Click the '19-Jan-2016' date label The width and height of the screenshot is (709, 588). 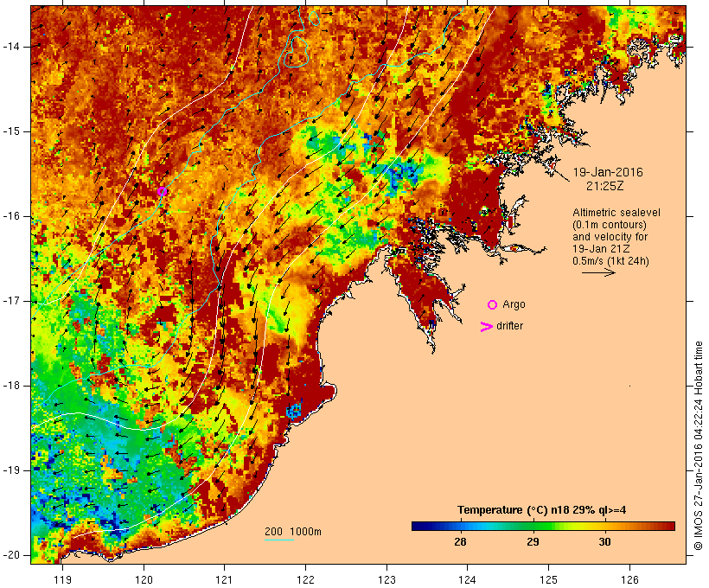(x=608, y=172)
